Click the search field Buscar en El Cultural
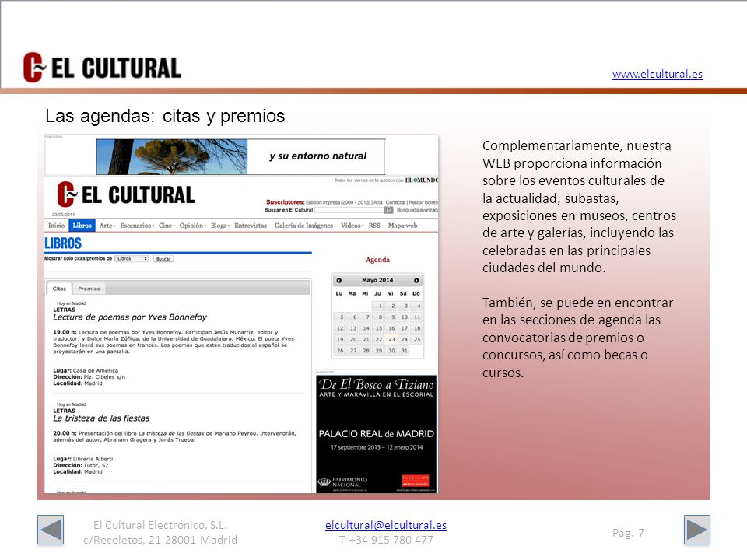 click(349, 210)
